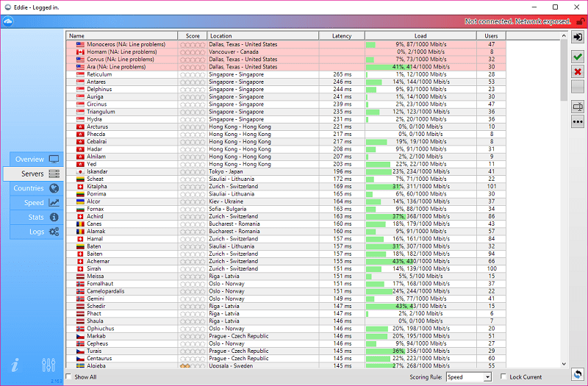
Task: Select the Ophiuchus server row
Action: click(286, 329)
